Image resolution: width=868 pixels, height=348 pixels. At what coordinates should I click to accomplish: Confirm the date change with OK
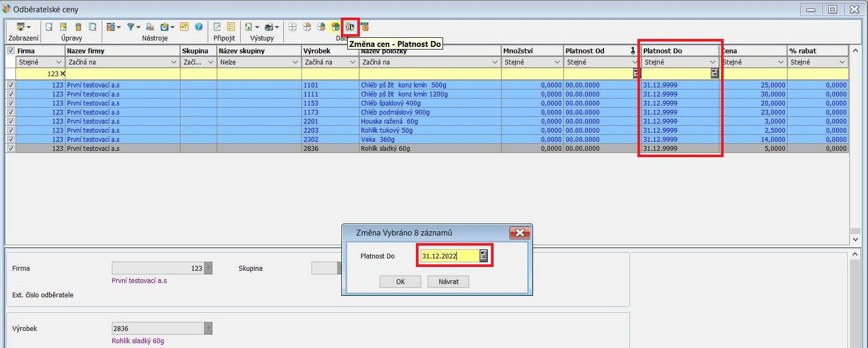pyautogui.click(x=400, y=281)
